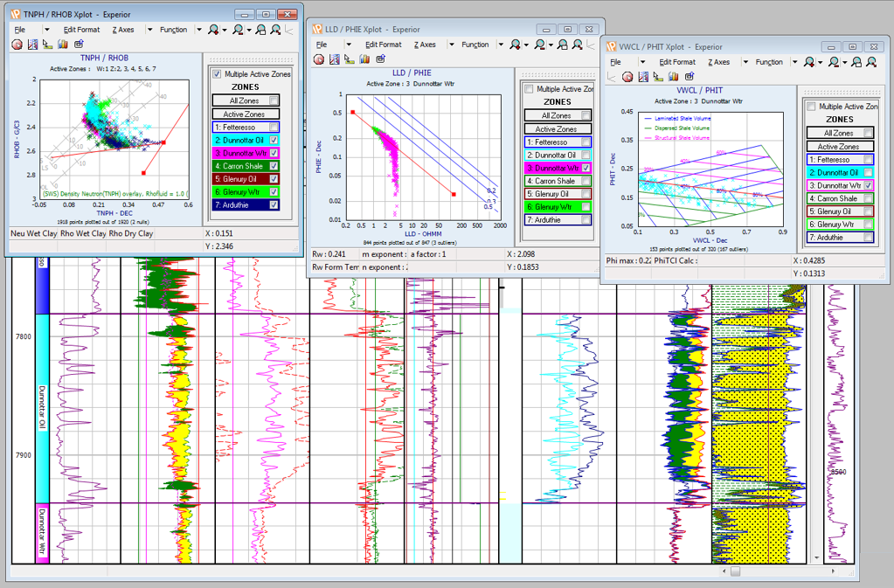This screenshot has height=588, width=894.
Task: Click zoom-to-box icon in TNPH/RHOB Xplot toolbar
Action: click(x=261, y=30)
